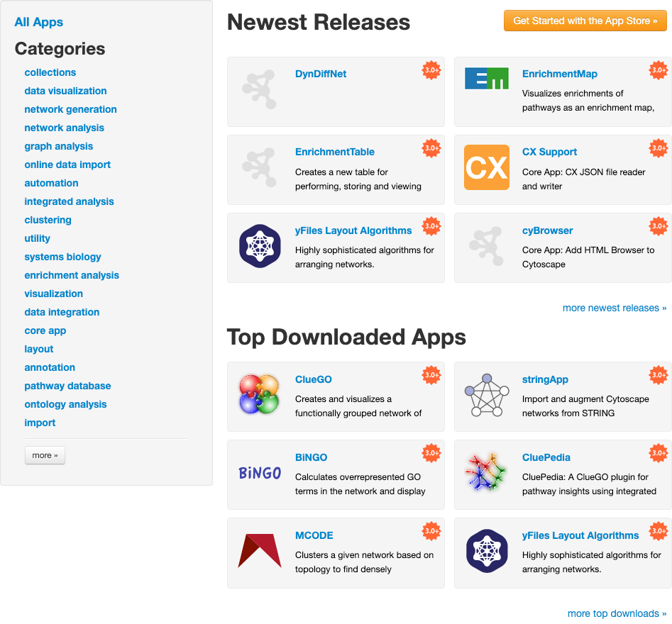This screenshot has width=672, height=624.
Task: Click the DynDiffNet placeholder network icon
Action: (260, 89)
